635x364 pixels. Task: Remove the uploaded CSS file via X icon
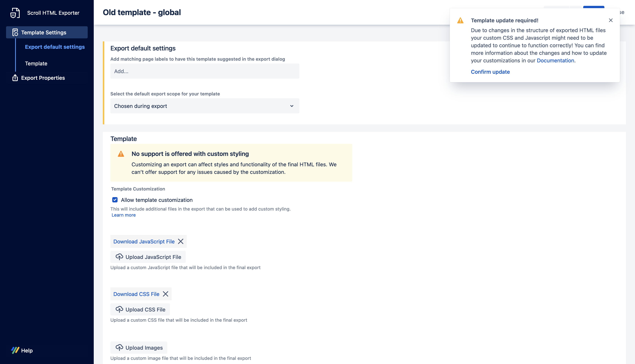tap(166, 294)
